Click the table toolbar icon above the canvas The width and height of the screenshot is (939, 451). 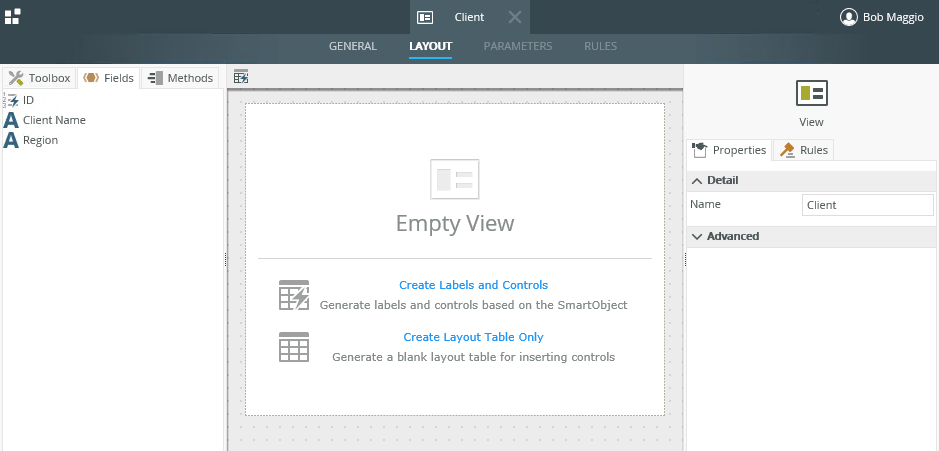240,77
